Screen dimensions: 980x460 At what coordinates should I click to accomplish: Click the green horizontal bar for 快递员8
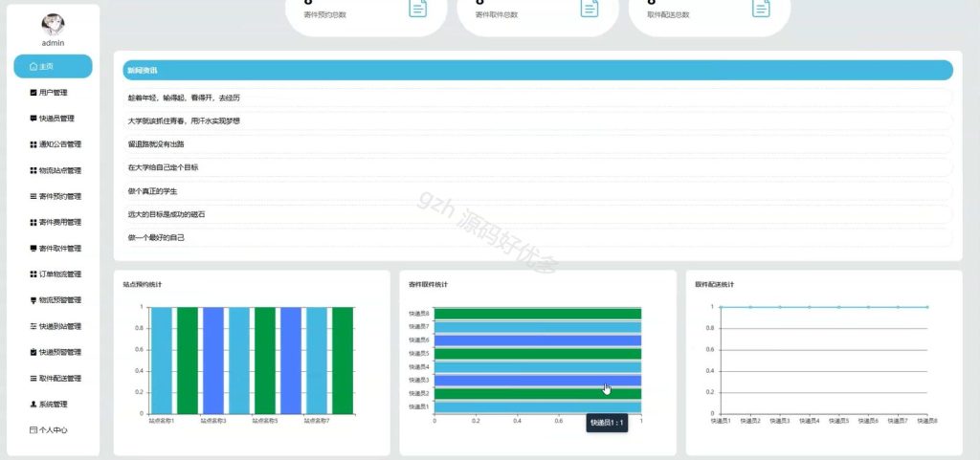point(538,314)
